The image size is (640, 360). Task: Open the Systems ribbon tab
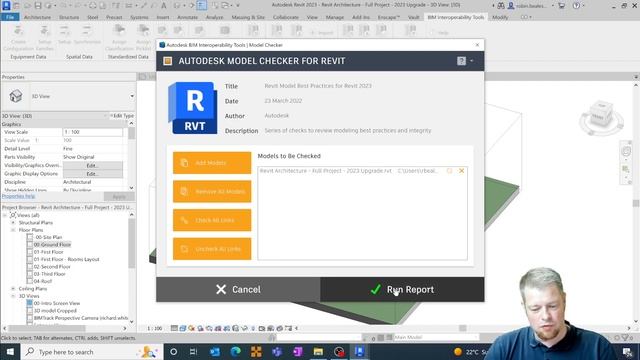[139, 17]
